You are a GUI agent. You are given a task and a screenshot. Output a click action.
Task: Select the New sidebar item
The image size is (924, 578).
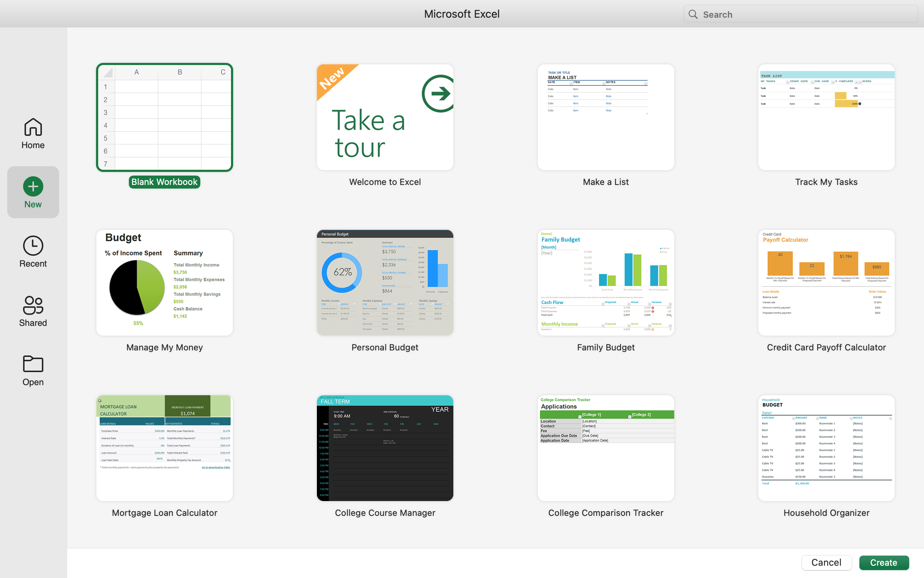(33, 192)
